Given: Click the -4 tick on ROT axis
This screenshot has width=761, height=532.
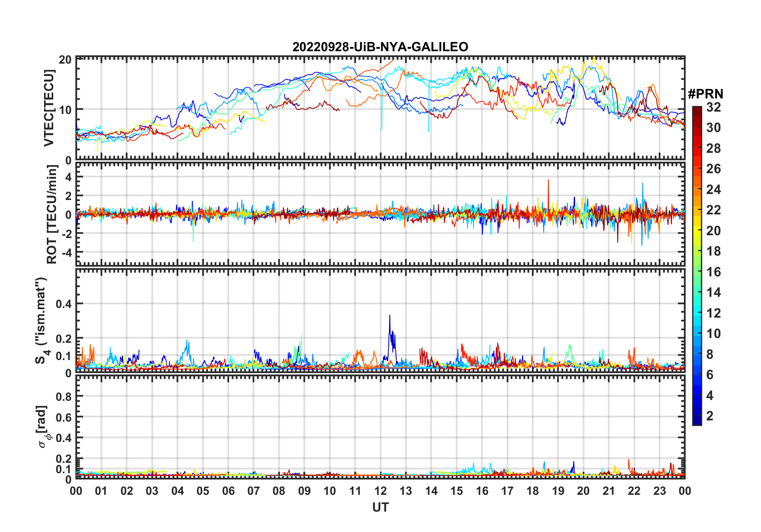Looking at the screenshot, I should click(66, 252).
